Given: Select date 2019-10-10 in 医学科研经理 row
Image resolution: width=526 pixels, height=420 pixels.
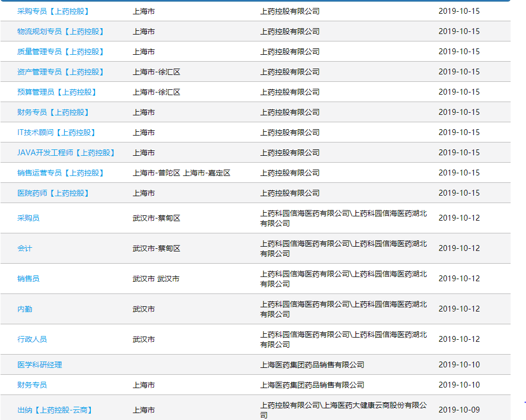Looking at the screenshot, I should click(459, 364).
